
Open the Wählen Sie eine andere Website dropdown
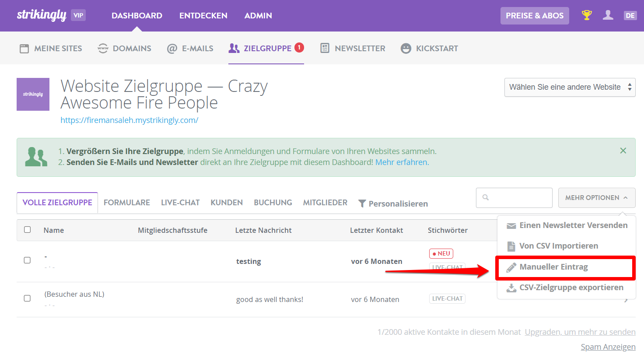point(570,87)
